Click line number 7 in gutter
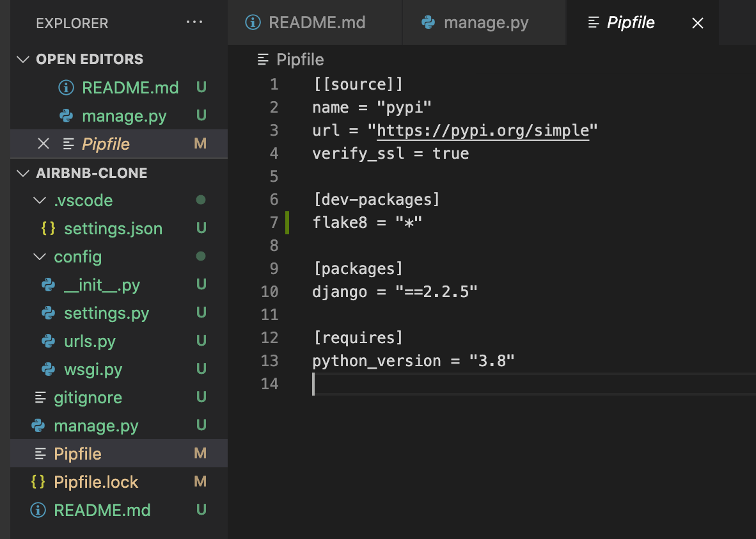Screen dimensions: 756x539 coord(274,223)
